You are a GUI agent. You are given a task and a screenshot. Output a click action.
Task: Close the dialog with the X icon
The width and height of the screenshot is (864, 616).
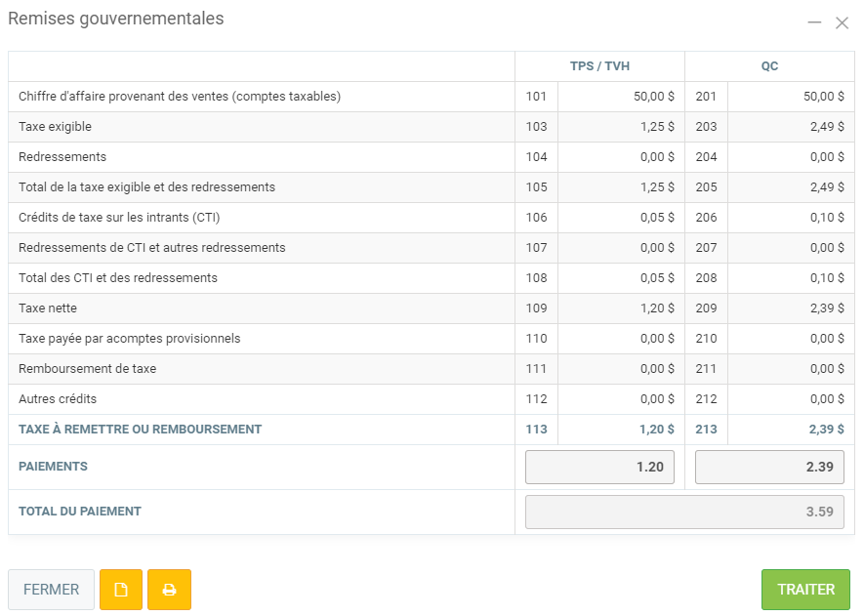[842, 22]
